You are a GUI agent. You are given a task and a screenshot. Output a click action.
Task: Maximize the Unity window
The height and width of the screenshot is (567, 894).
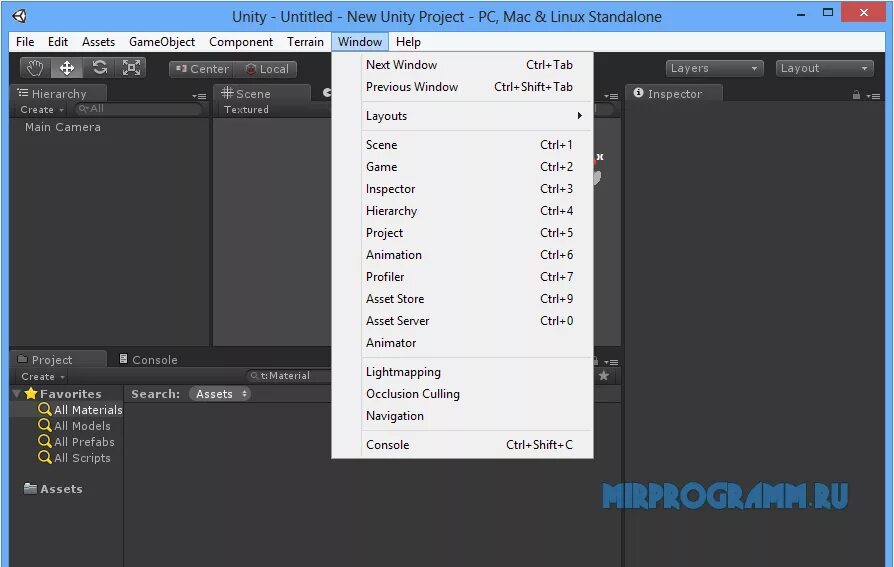(x=828, y=13)
